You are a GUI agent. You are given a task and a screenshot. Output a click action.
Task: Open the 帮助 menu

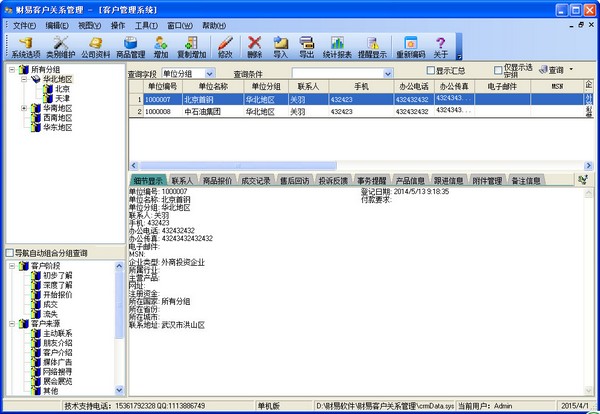tap(214, 26)
